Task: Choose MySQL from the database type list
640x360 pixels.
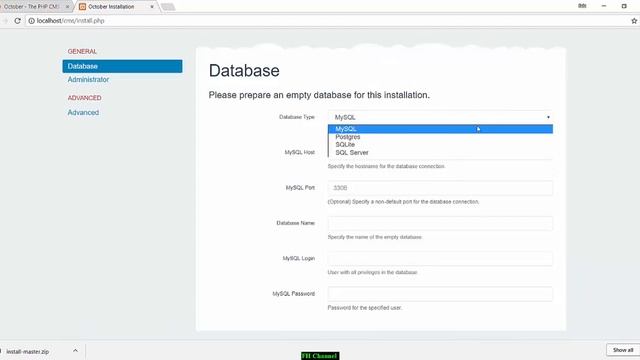Action: pyautogui.click(x=440, y=129)
